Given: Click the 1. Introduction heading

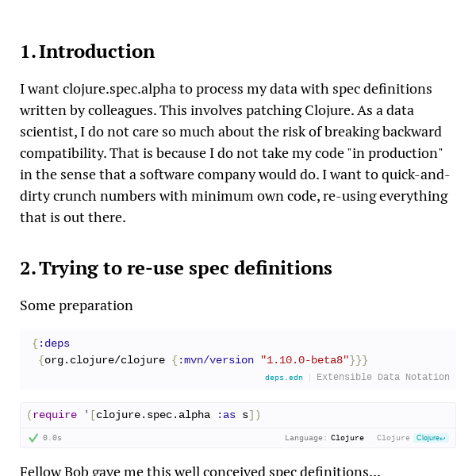Looking at the screenshot, I should 87,52.
